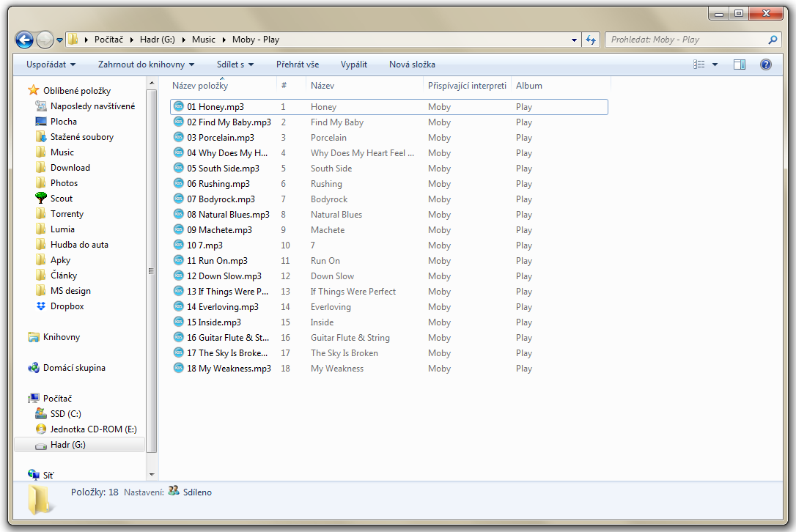This screenshot has height=532, width=796.
Task: Click the SSD (C:) drive icon
Action: (41, 414)
